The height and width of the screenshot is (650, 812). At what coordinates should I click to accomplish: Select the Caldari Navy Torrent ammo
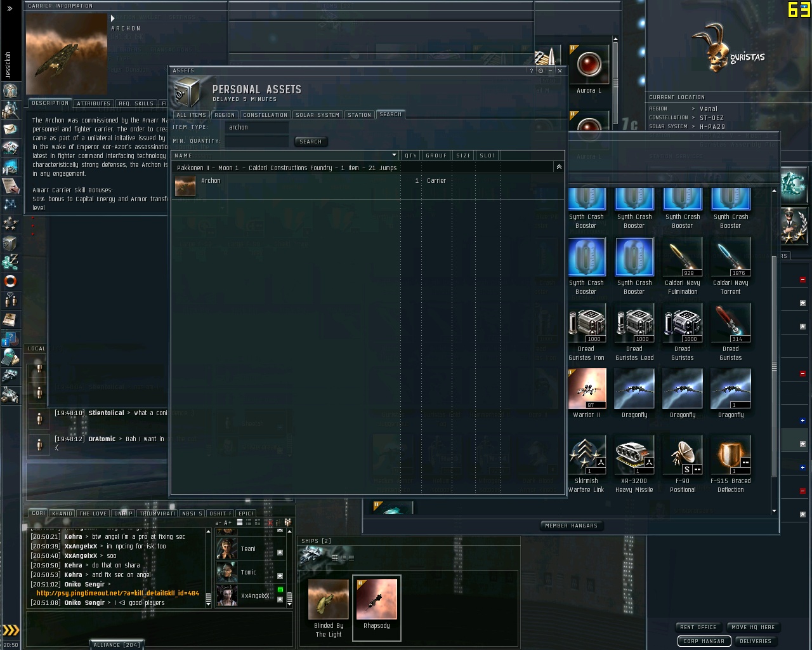tap(731, 267)
